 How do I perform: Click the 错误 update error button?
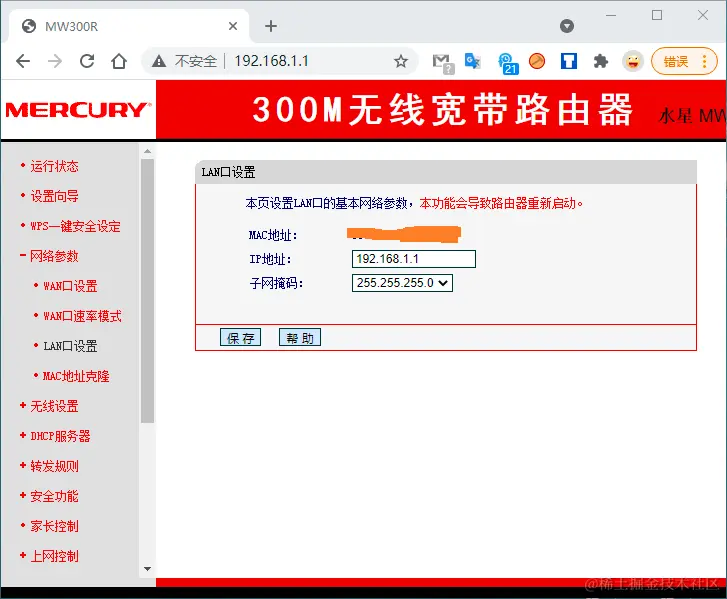coord(684,61)
